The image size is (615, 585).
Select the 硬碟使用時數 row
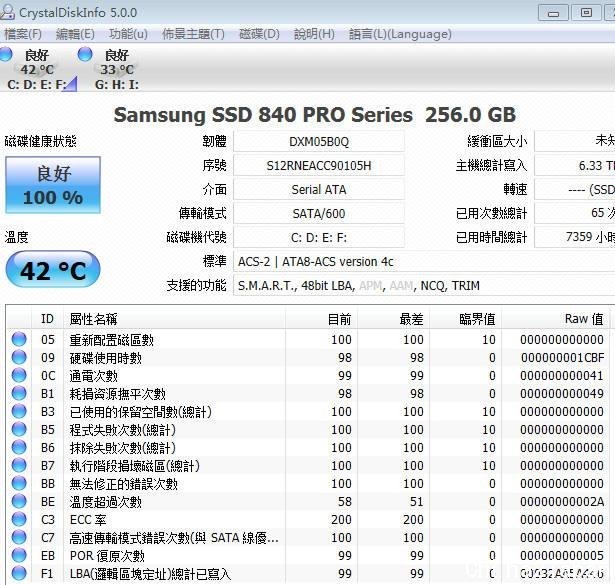(308, 357)
